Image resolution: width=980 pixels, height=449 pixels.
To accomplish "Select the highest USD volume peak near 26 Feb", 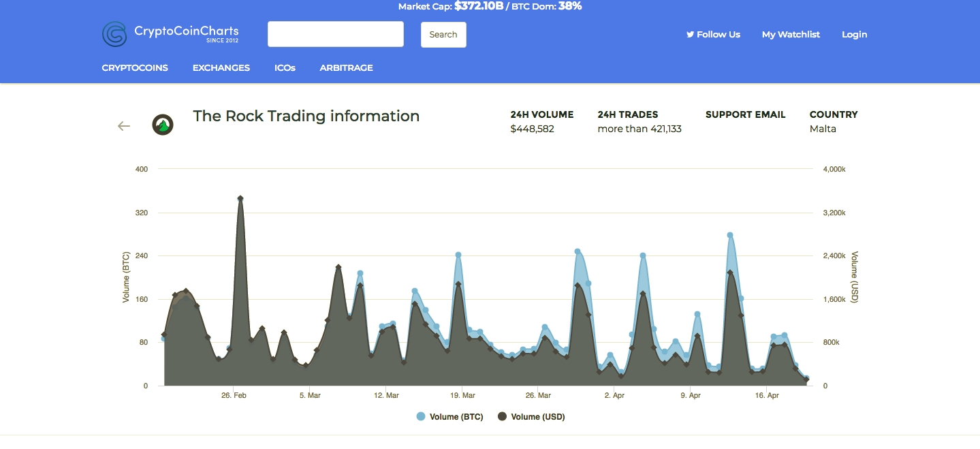I will 240,198.
